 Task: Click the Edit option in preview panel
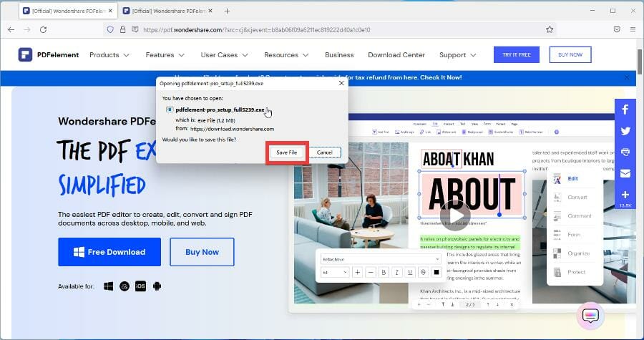[x=572, y=178]
